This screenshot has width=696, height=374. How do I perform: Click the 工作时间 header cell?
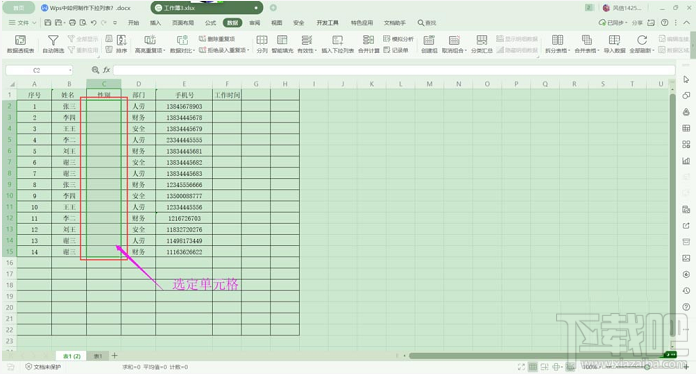[227, 95]
